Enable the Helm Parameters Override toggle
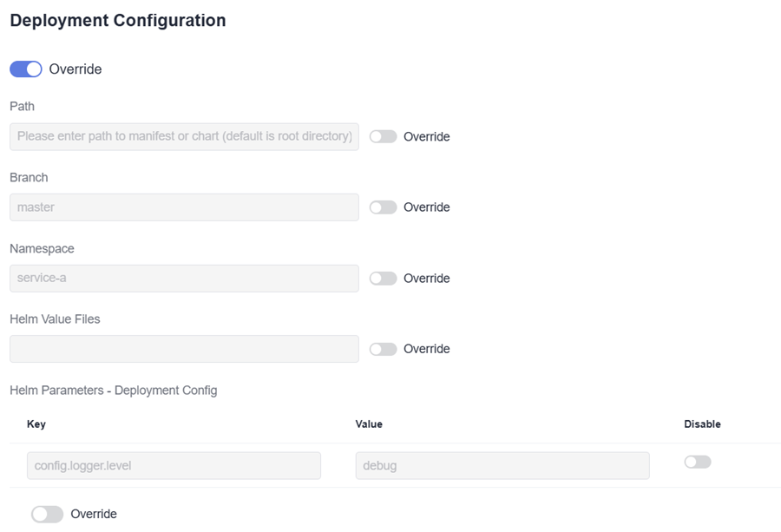The width and height of the screenshot is (781, 532). tap(47, 514)
